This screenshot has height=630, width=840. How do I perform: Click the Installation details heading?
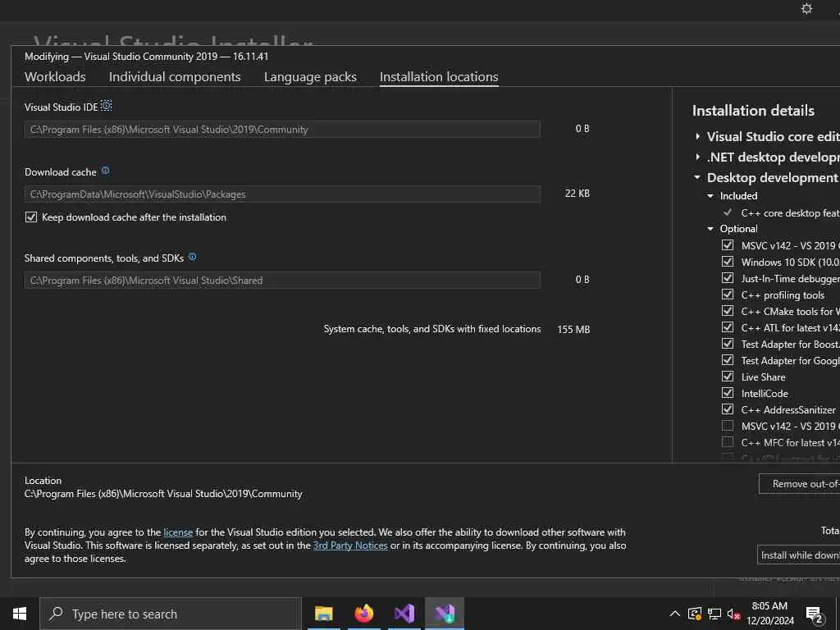753,111
